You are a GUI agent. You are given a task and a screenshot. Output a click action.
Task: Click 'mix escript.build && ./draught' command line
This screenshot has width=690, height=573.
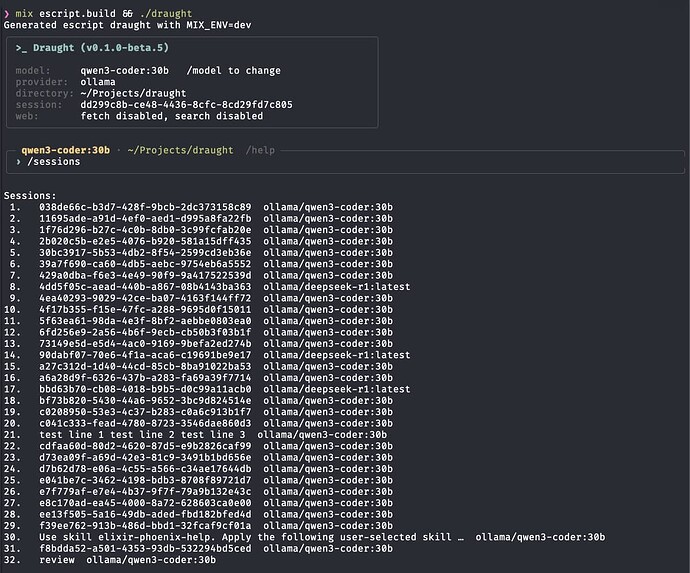coord(104,14)
